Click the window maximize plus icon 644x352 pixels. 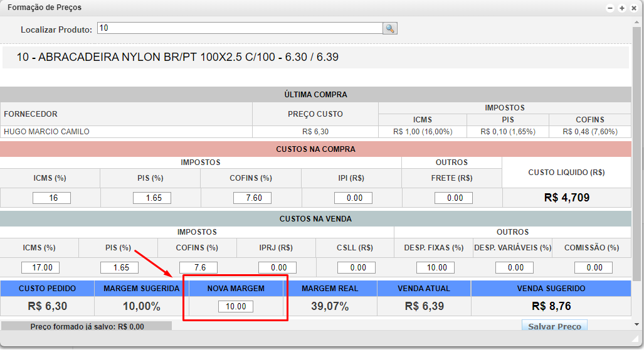[x=621, y=8]
